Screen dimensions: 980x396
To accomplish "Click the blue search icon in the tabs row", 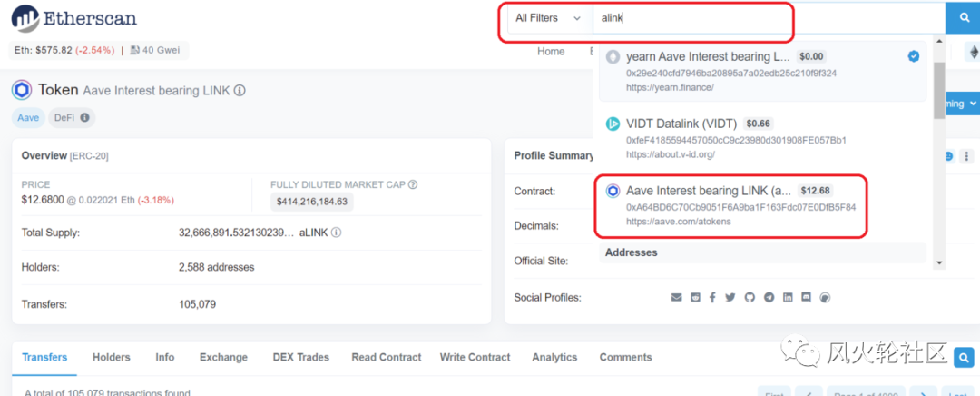I will [963, 357].
